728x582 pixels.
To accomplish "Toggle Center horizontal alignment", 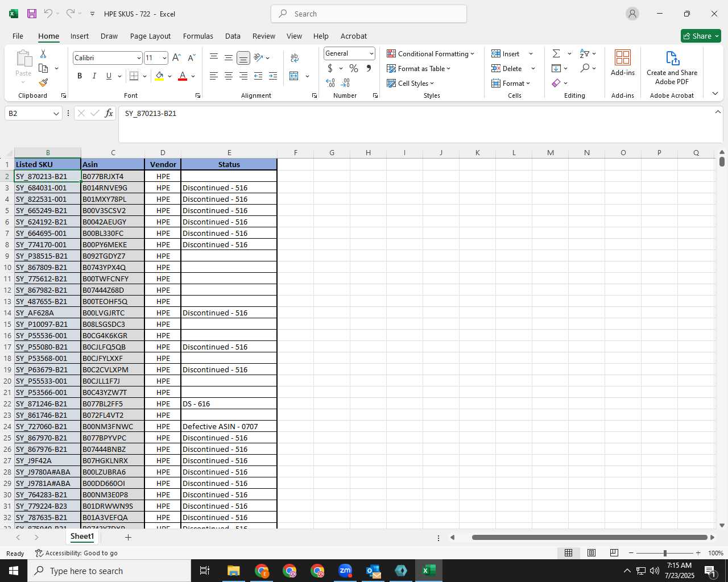I will click(x=229, y=76).
